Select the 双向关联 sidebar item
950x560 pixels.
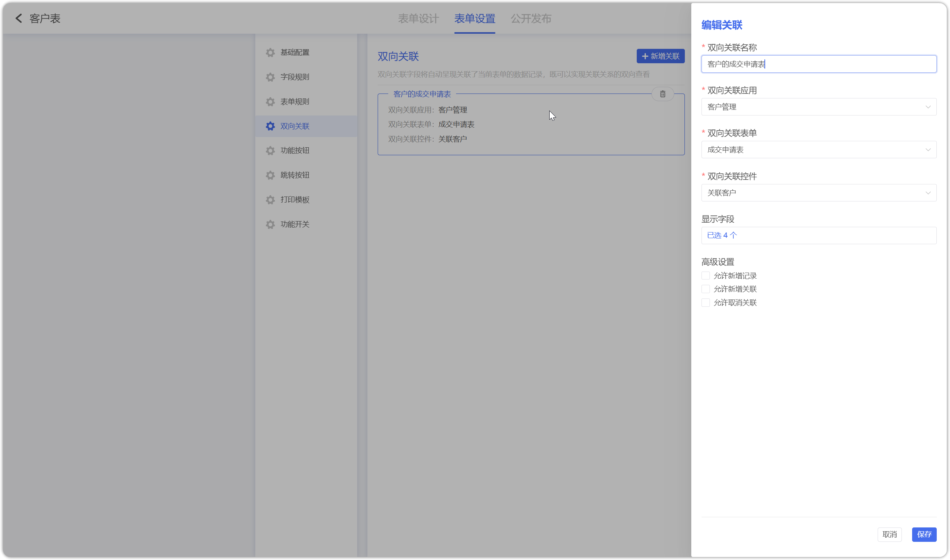pyautogui.click(x=306, y=126)
